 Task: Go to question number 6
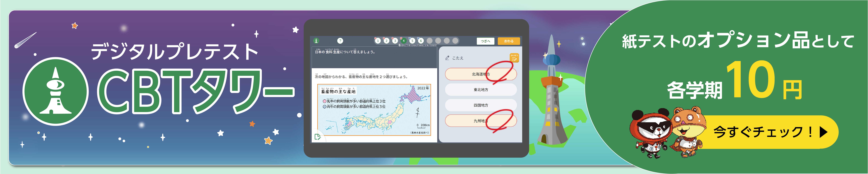(x=421, y=41)
